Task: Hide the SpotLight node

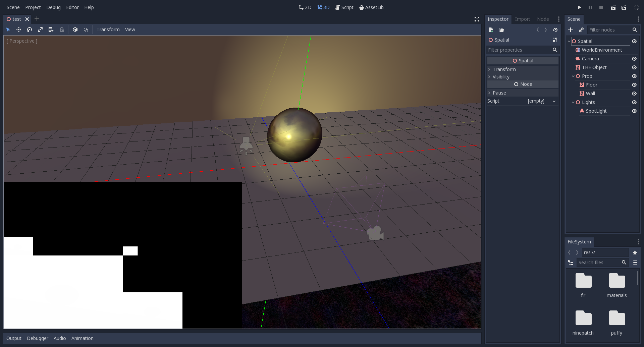Action: coord(634,111)
